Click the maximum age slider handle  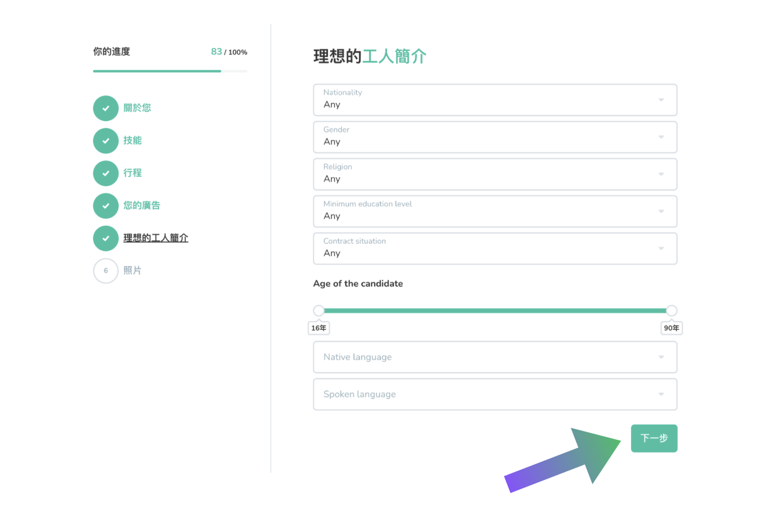[x=671, y=310]
